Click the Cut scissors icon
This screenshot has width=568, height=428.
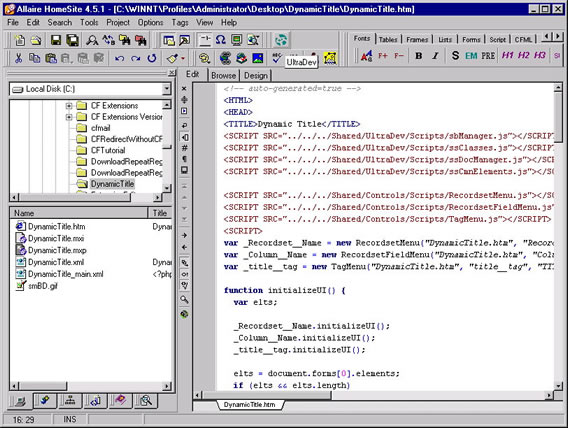18,58
